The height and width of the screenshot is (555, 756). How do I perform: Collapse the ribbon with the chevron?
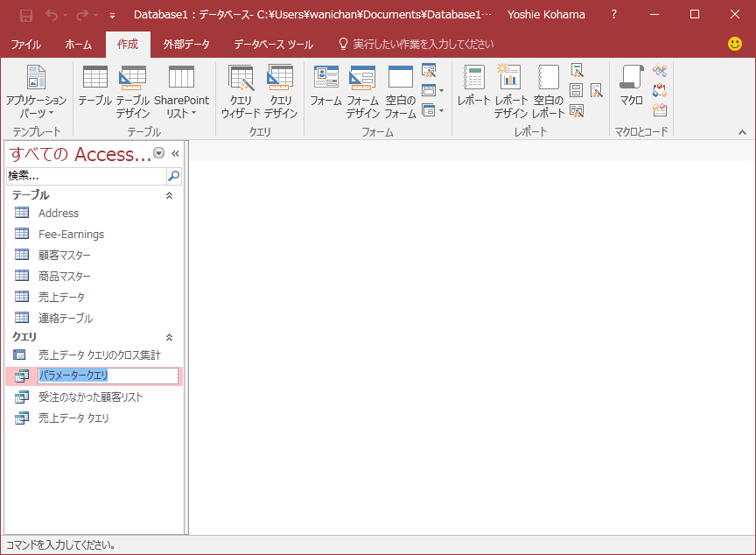742,131
